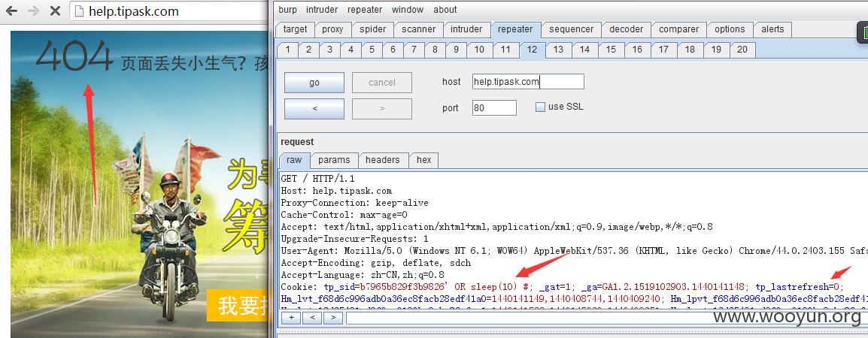Click the search text field below request
The width and height of the screenshot is (868, 338).
607,318
